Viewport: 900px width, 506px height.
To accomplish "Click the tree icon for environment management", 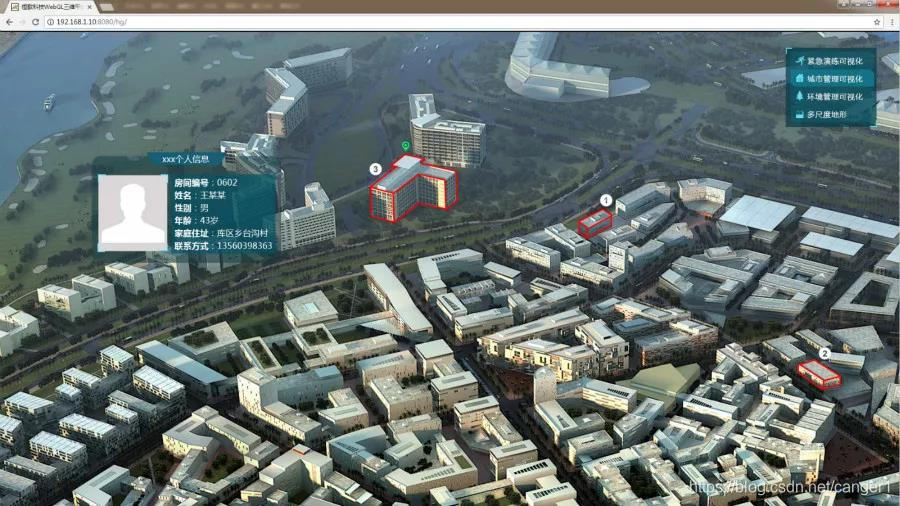I will tap(800, 96).
